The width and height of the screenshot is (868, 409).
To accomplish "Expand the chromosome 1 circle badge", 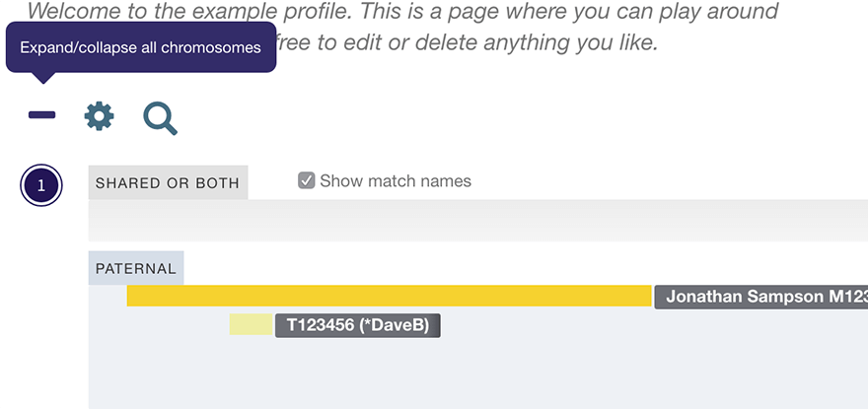I will click(x=41, y=185).
